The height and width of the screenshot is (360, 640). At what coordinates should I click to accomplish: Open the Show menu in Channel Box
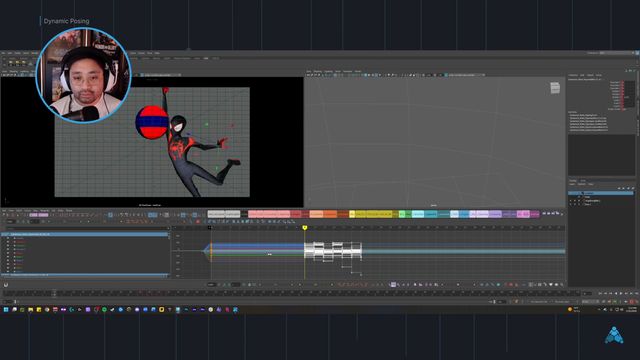(x=599, y=75)
